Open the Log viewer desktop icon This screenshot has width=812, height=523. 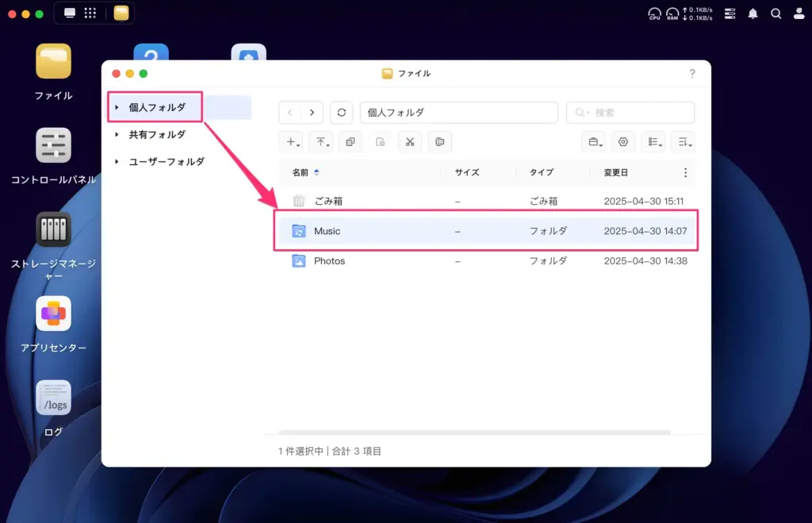[x=53, y=398]
